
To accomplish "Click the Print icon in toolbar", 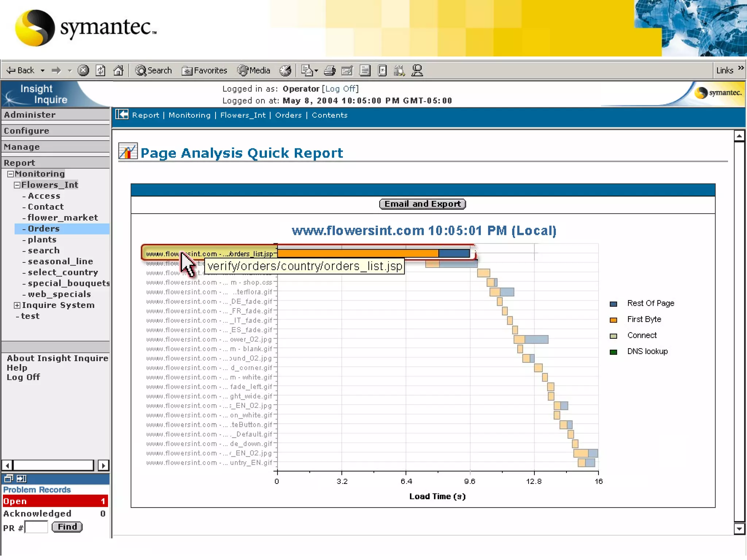I will (329, 70).
